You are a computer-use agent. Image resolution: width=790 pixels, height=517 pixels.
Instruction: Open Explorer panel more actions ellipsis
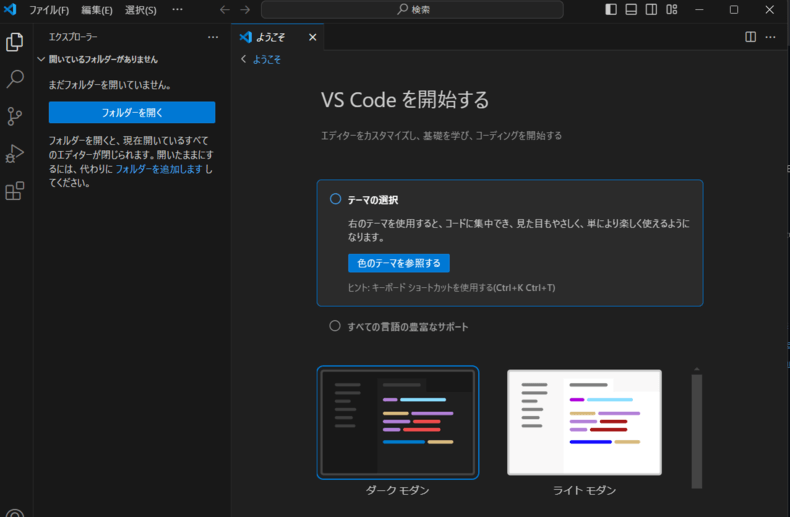(213, 37)
